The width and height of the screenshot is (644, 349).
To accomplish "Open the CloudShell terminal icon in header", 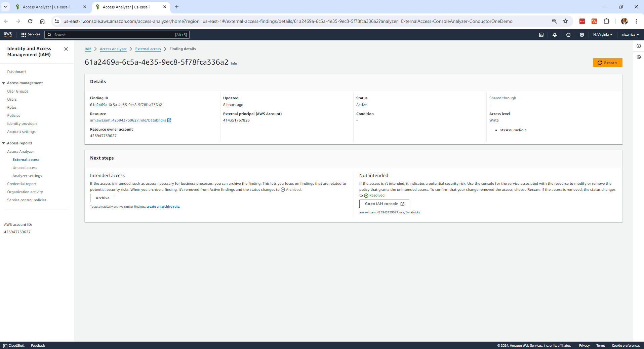I will pos(541,35).
